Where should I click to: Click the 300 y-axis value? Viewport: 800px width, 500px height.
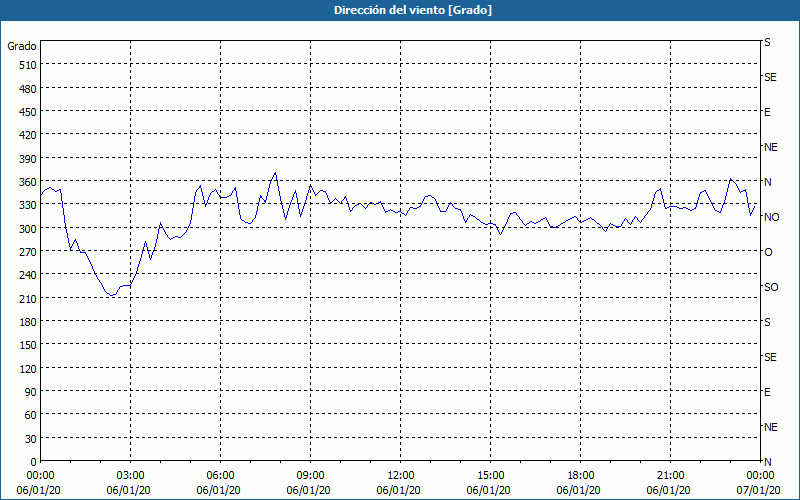[x=28, y=229]
